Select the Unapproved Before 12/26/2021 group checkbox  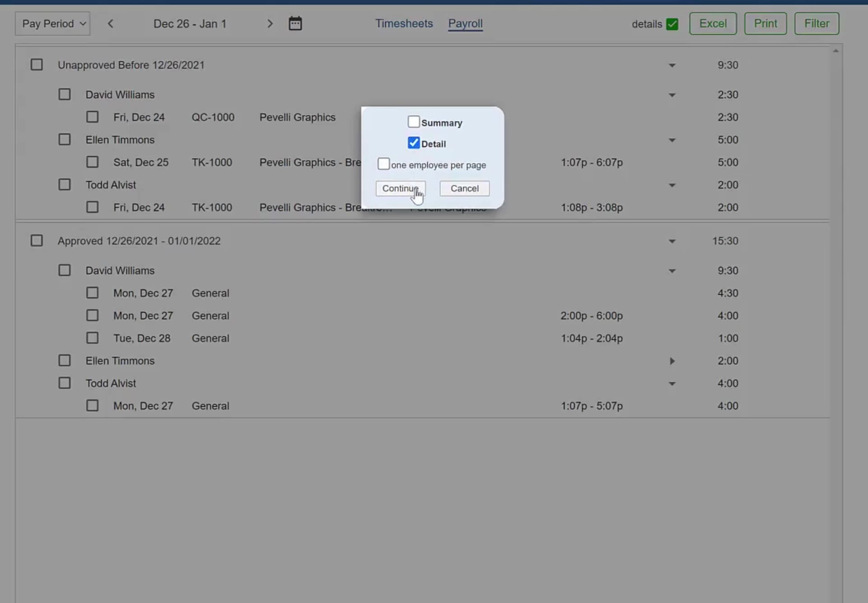(37, 65)
